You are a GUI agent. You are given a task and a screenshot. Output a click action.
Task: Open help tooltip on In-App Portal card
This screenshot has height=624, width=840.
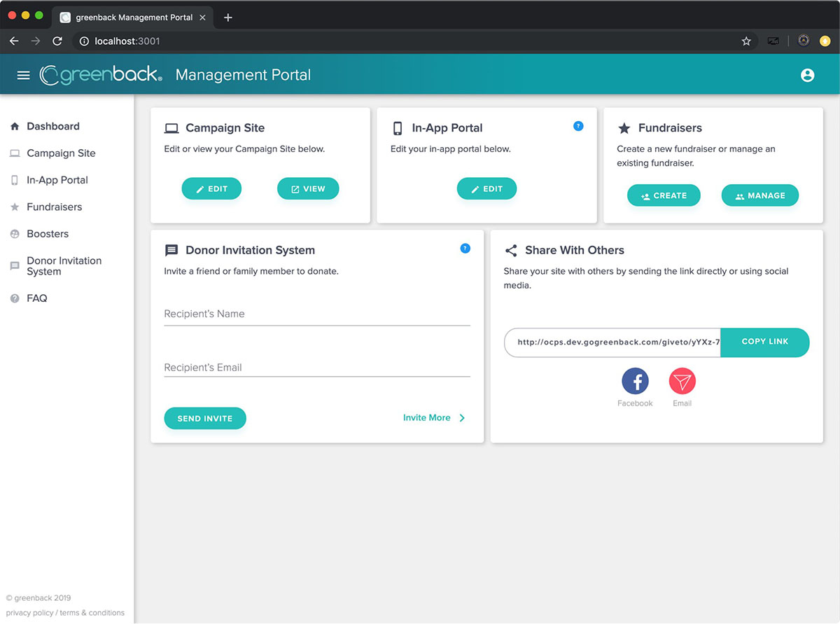pos(578,126)
